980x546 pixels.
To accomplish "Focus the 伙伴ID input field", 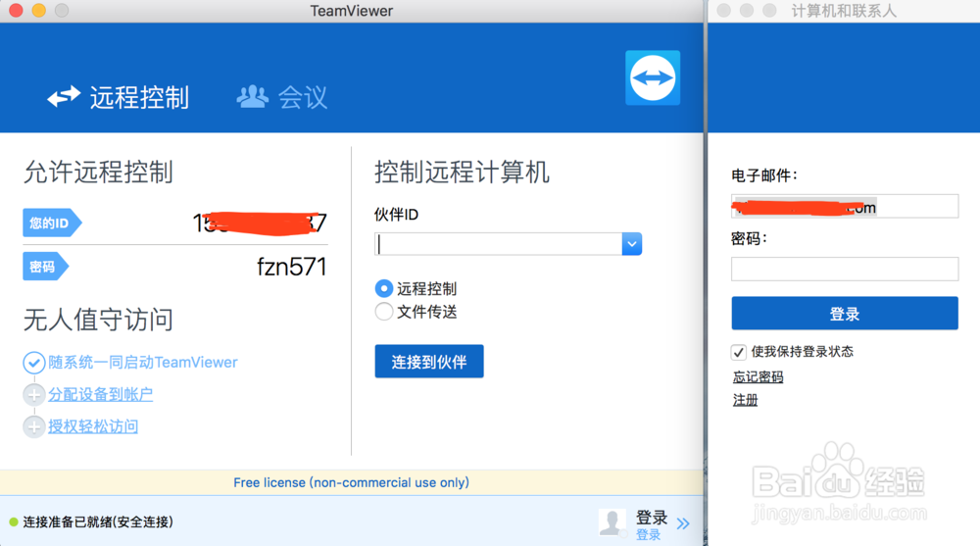I will (498, 244).
